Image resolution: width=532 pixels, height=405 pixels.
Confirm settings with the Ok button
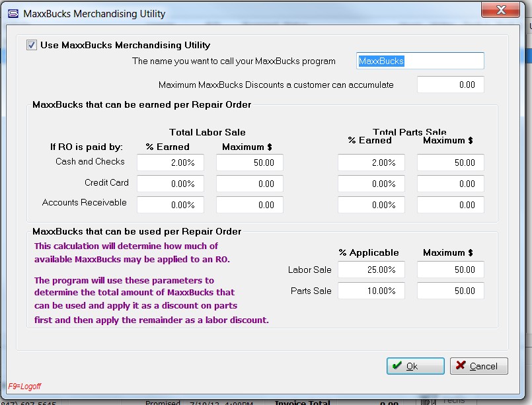(x=416, y=366)
